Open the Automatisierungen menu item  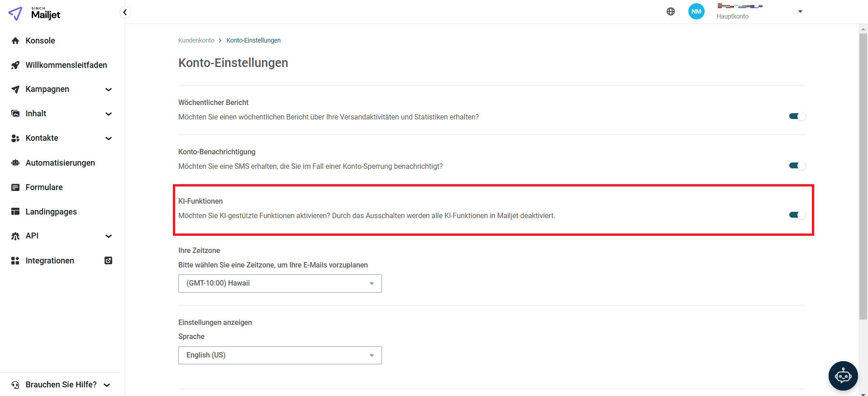coord(61,163)
